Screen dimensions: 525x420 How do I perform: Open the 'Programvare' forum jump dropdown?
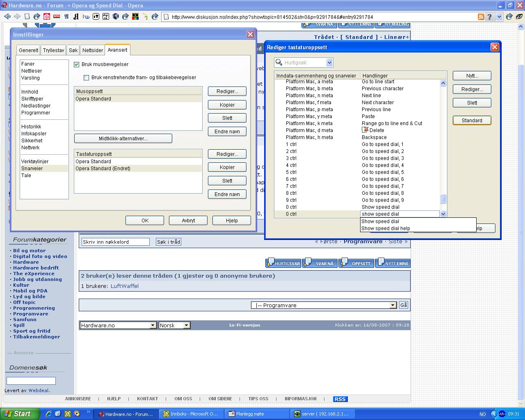point(393,305)
